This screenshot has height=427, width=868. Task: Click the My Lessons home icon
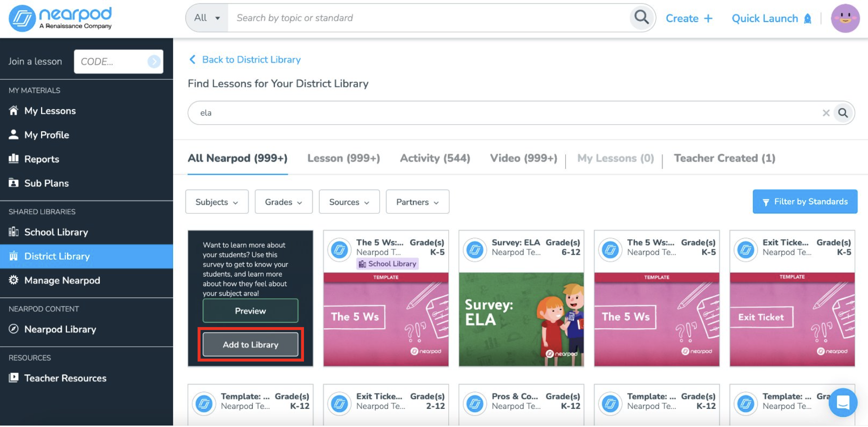(14, 110)
